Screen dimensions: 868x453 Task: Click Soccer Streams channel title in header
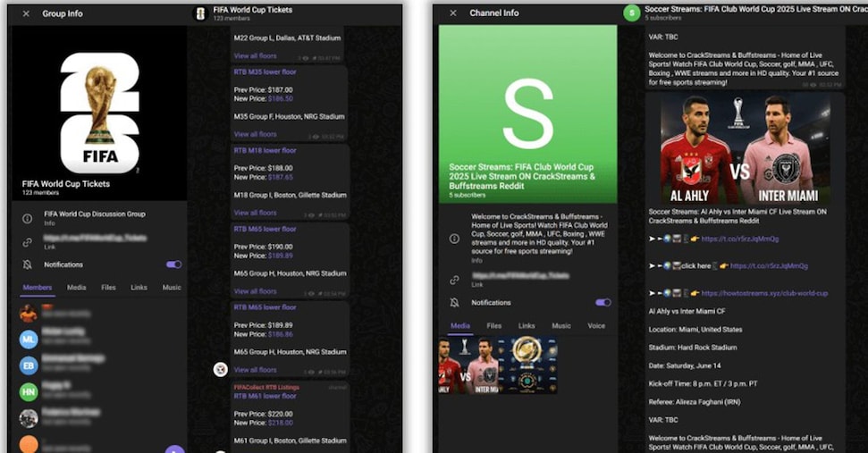(756, 9)
